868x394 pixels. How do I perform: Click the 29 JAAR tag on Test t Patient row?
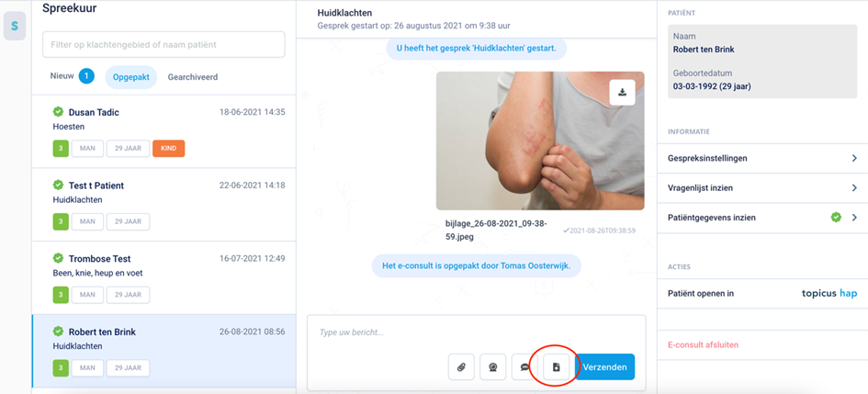(128, 222)
